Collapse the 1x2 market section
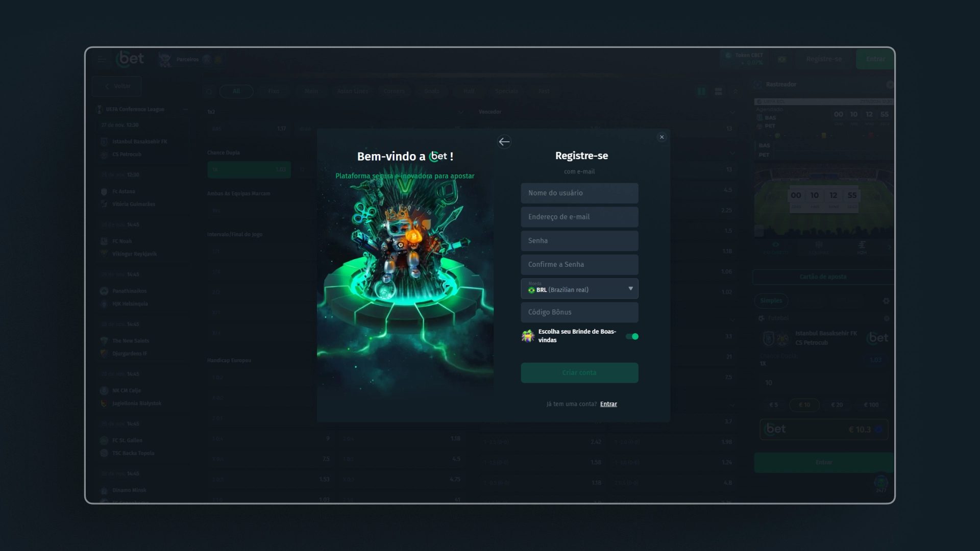 (x=461, y=112)
